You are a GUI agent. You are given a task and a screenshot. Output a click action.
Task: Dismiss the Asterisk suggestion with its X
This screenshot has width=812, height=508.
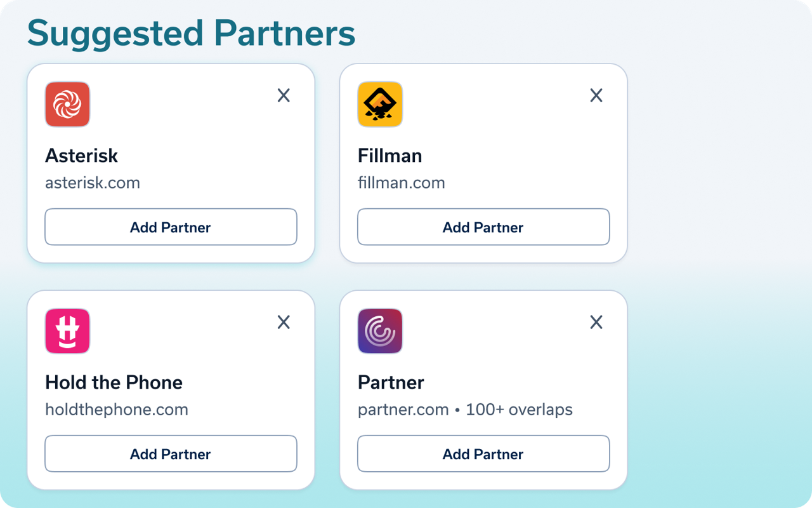pyautogui.click(x=284, y=95)
